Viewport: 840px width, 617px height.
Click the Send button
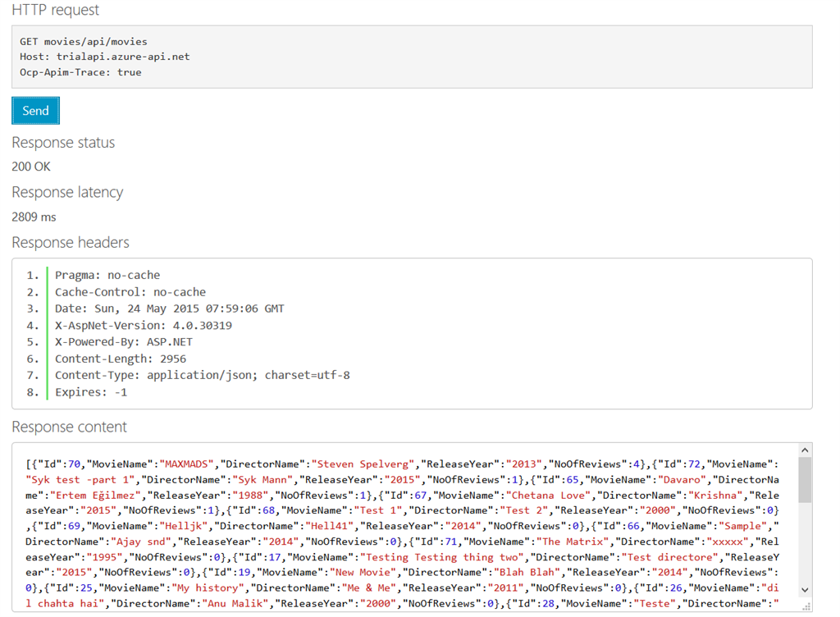(x=35, y=111)
